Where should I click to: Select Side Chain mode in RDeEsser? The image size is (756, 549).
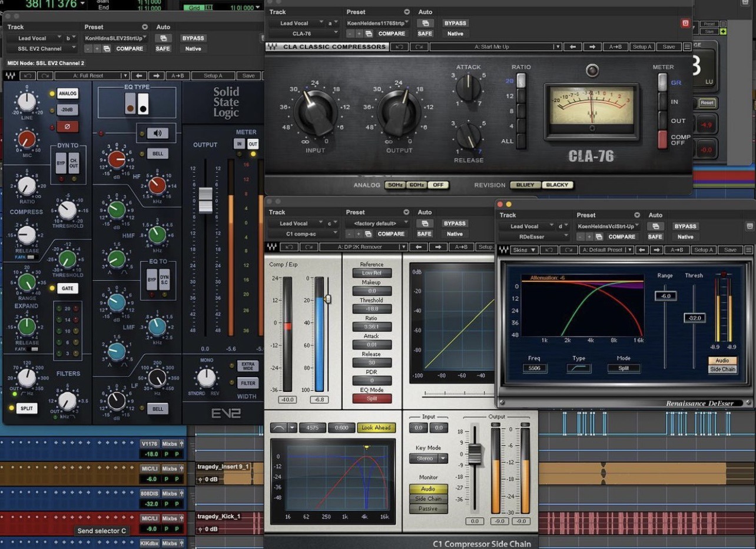722,370
